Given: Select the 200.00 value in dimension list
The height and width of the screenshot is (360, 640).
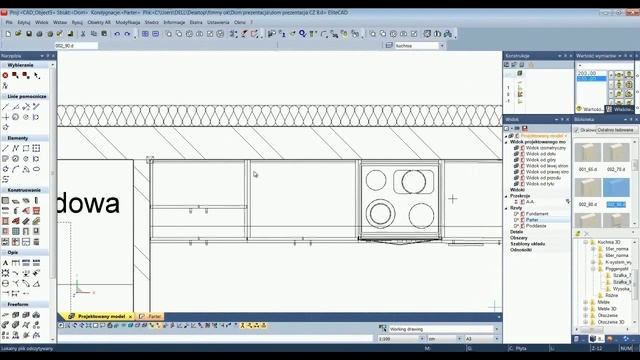Looking at the screenshot, I should [x=587, y=73].
